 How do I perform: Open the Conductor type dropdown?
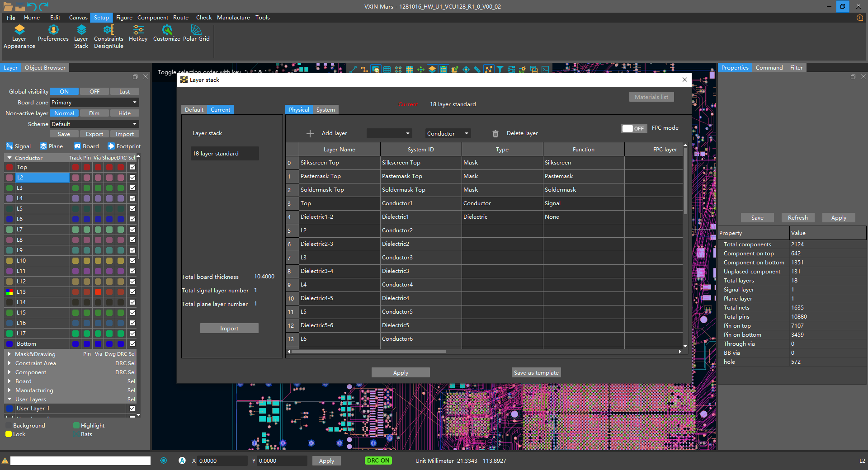[x=448, y=133]
